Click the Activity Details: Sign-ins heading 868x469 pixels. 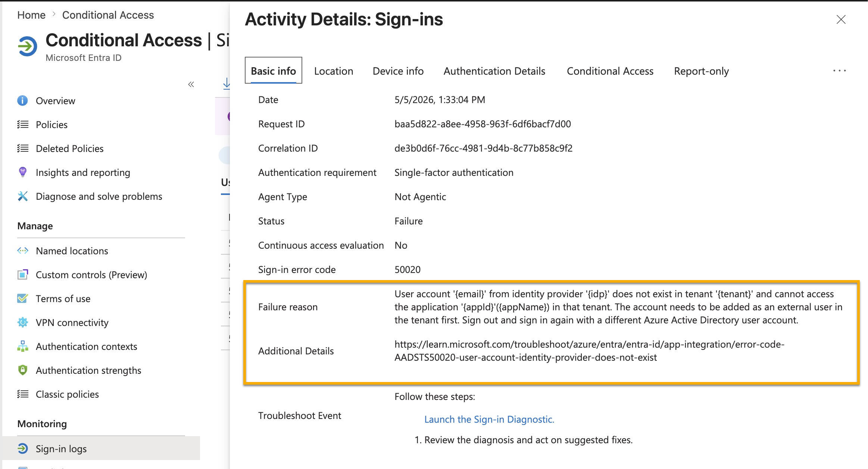344,19
